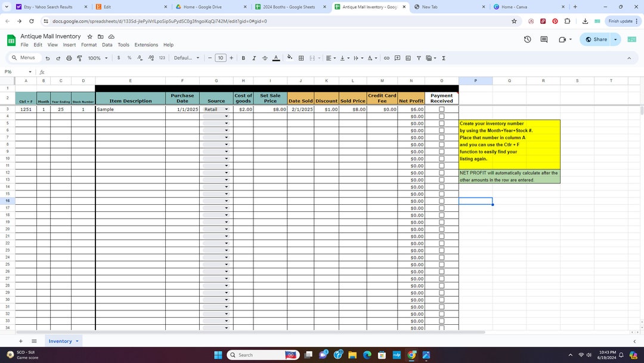Select the Paint format tool

coord(80,58)
